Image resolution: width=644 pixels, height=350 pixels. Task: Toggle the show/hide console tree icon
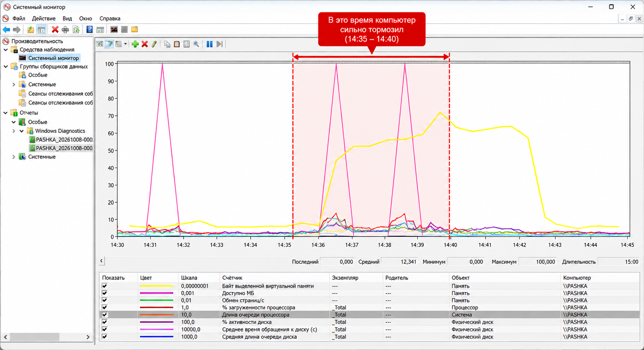pos(42,30)
